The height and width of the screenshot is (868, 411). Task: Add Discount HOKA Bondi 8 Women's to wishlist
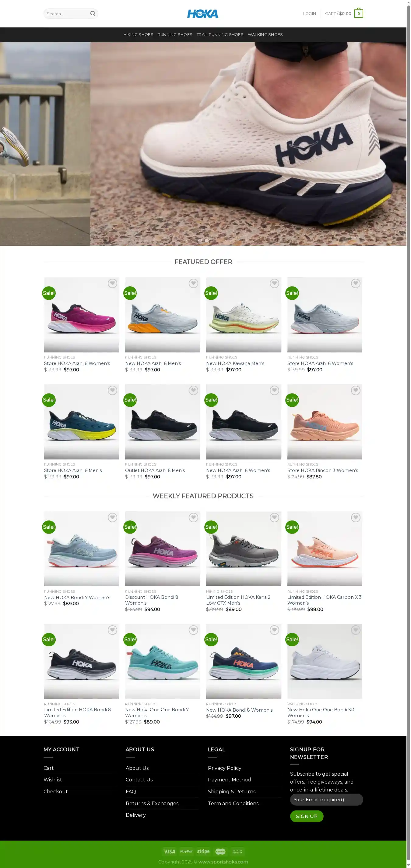point(193,517)
